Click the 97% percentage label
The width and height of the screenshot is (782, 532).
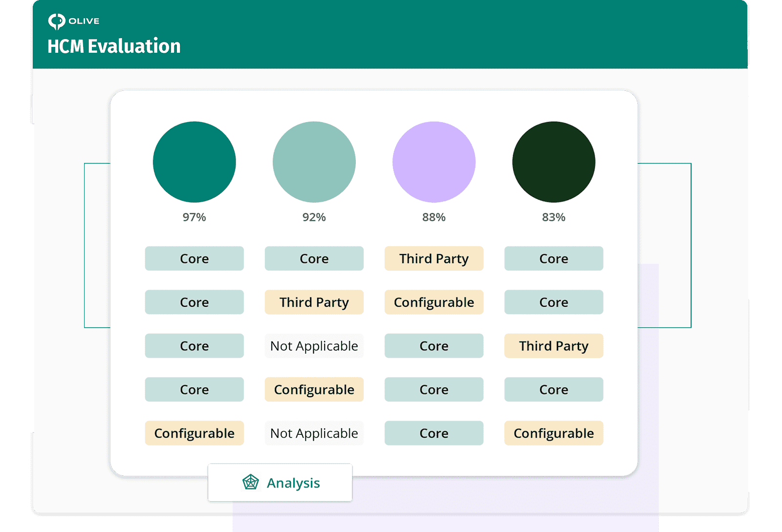pyautogui.click(x=194, y=217)
